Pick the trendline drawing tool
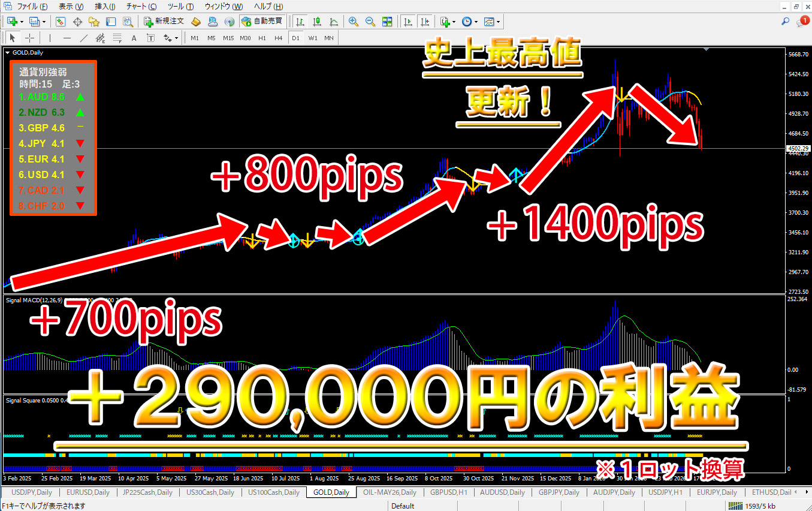Image resolution: width=812 pixels, height=511 pixels. tap(84, 38)
